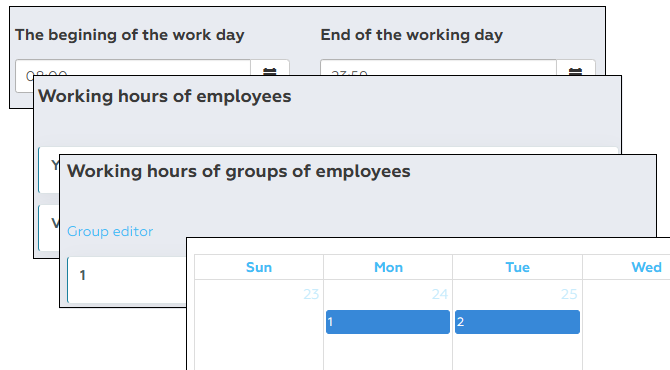Viewport: 670px width, 370px height.
Task: Focus the End of the working day field
Action: (x=438, y=68)
